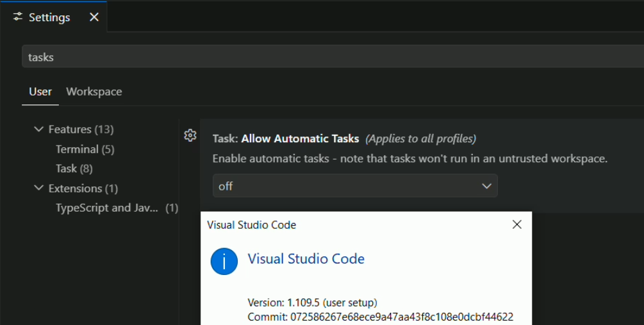Select Terminal (5) in the settings tree
The image size is (644, 325).
coord(85,149)
